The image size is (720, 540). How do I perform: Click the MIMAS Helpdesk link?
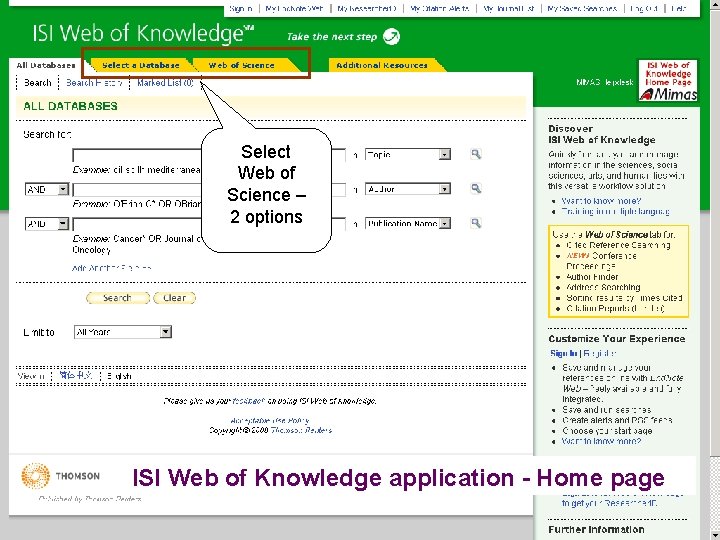point(605,82)
